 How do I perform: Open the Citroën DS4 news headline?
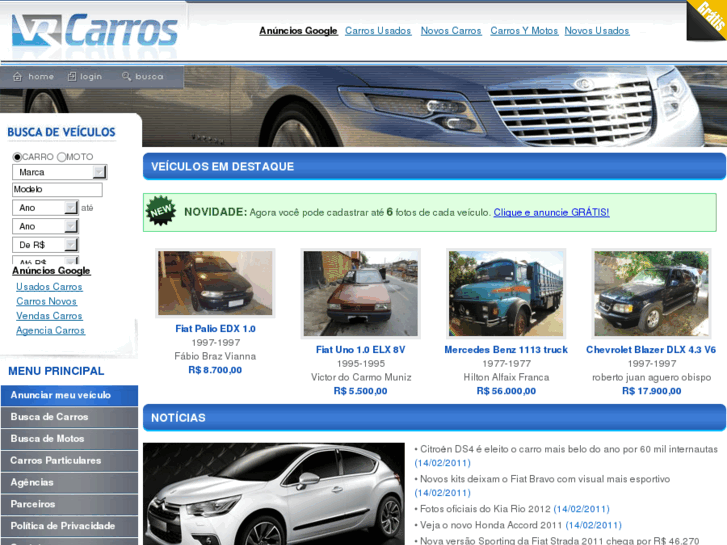tap(568, 449)
